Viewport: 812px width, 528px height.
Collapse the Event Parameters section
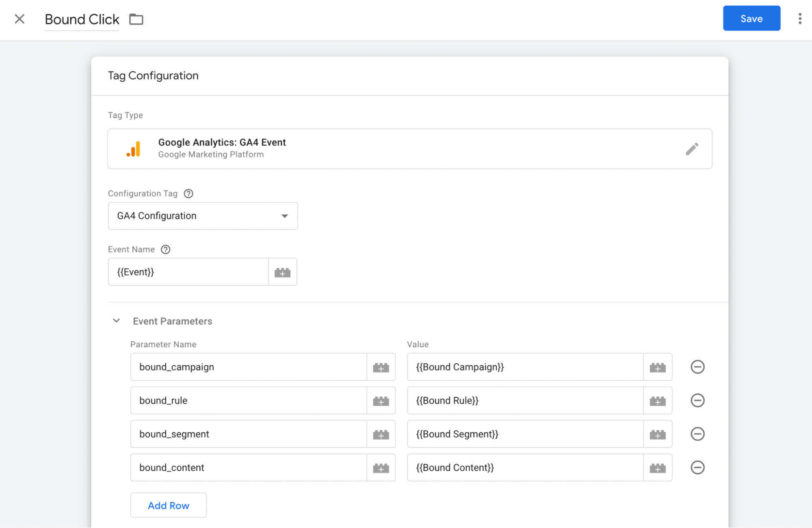[x=116, y=321]
